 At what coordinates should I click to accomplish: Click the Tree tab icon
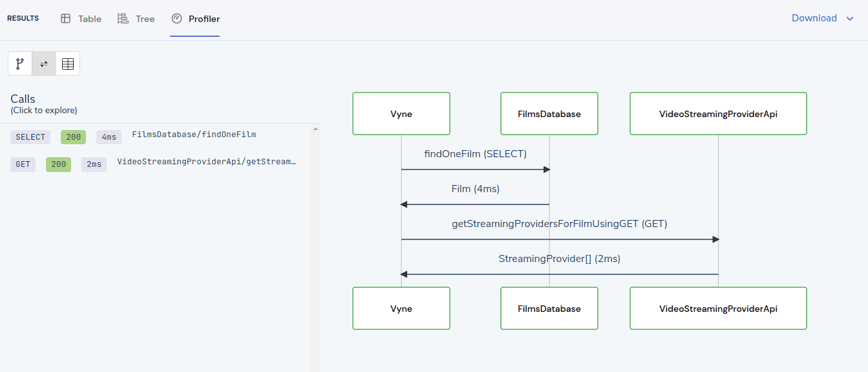point(123,19)
